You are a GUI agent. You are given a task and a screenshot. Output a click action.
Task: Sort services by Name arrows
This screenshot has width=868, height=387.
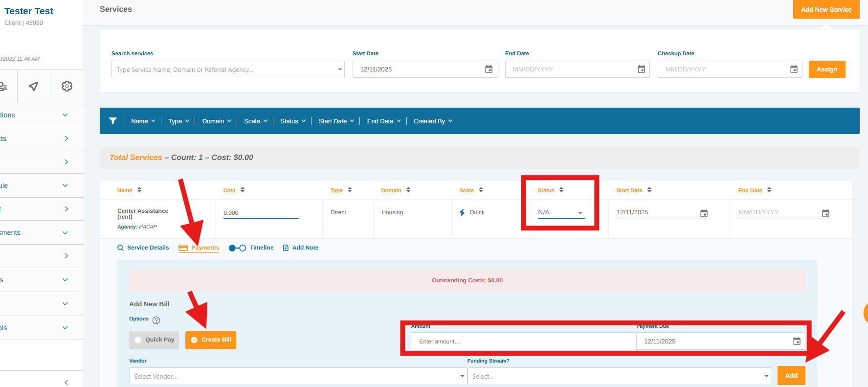click(139, 190)
